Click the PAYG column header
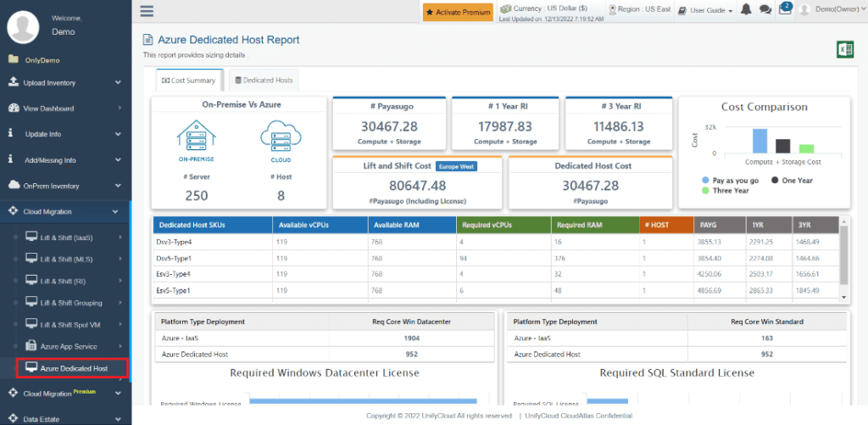This screenshot has width=868, height=425. 721,226
